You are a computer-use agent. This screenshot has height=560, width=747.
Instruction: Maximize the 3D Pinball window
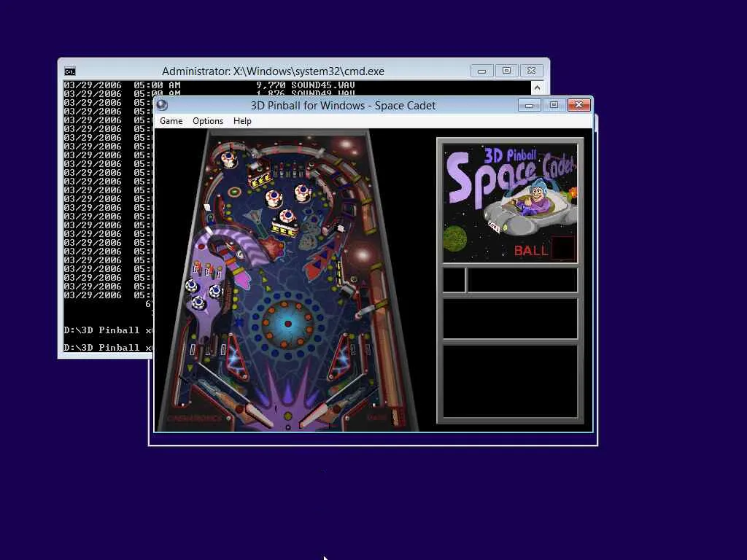554,105
